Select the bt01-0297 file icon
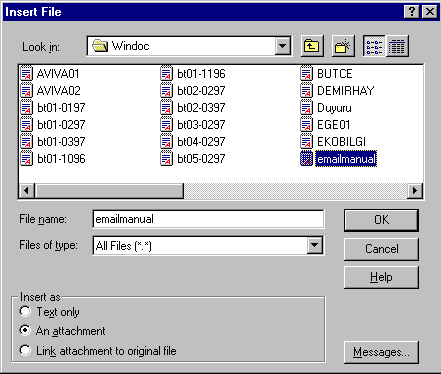The width and height of the screenshot is (441, 374). pyautogui.click(x=27, y=125)
